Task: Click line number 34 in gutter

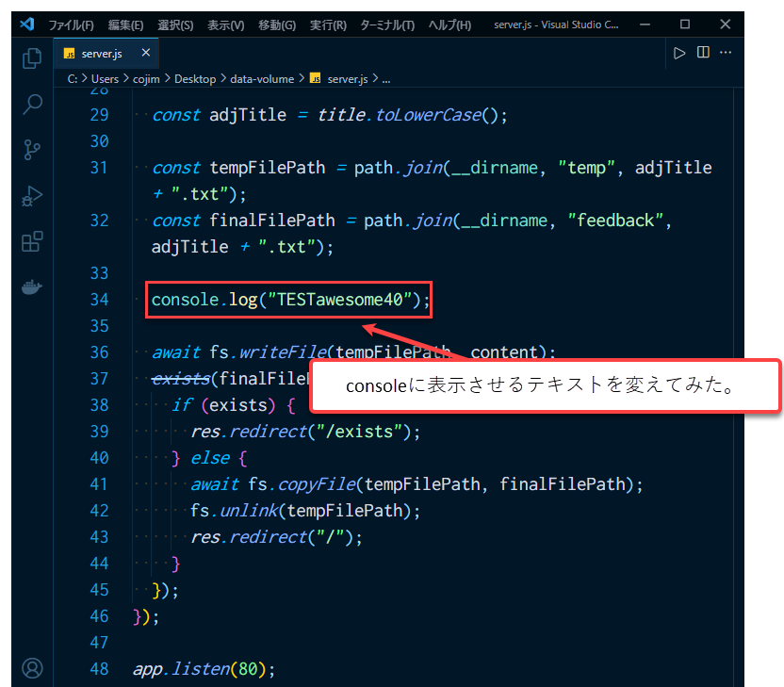Action: pyautogui.click(x=99, y=300)
